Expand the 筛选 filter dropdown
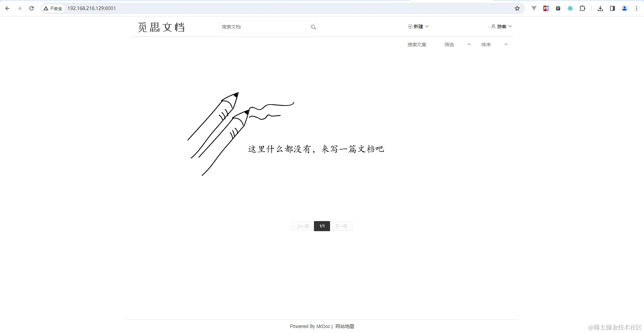The image size is (644, 333). click(469, 44)
